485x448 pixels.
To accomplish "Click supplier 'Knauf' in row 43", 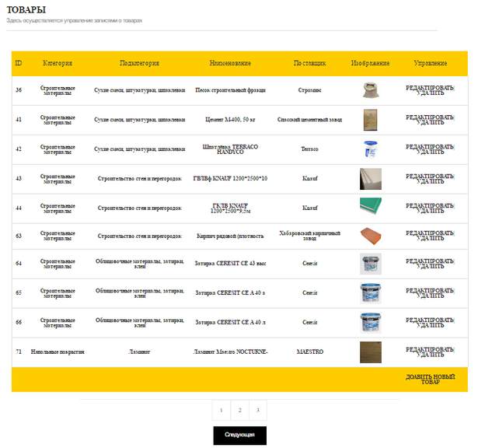I will [309, 179].
